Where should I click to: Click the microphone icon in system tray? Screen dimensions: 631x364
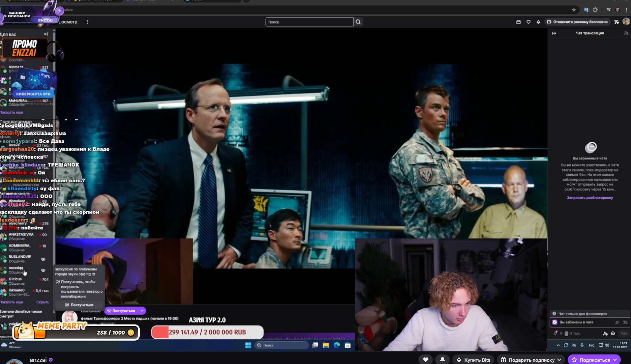click(x=582, y=345)
